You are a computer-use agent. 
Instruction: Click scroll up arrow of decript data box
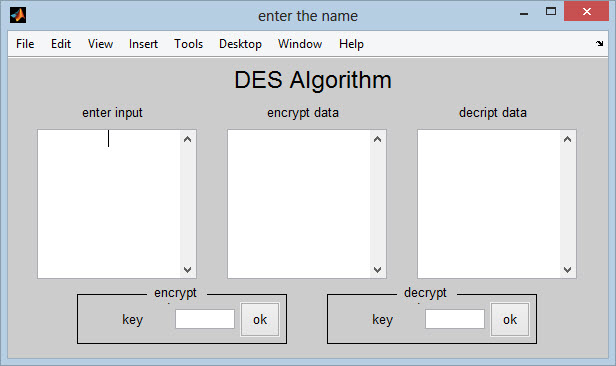(568, 139)
